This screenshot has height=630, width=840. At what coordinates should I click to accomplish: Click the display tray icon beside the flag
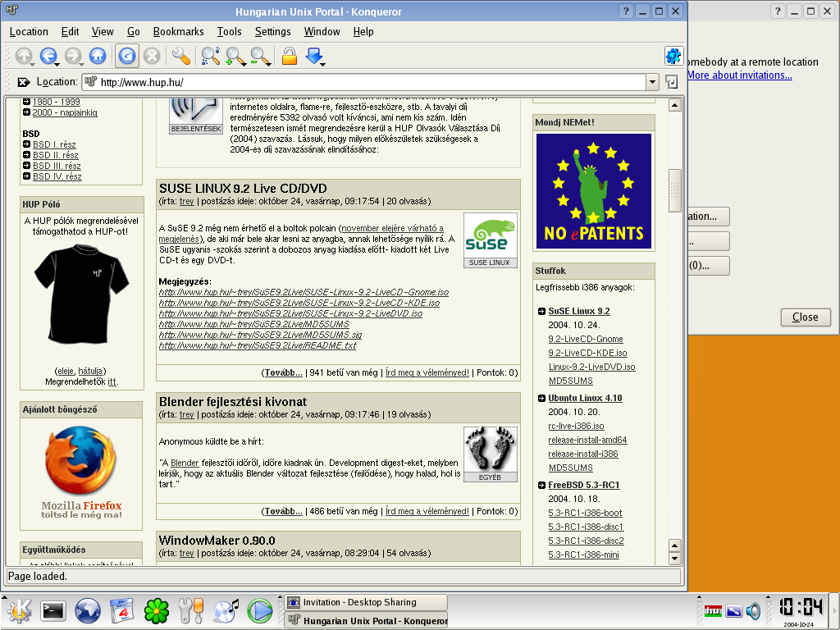pyautogui.click(x=733, y=610)
